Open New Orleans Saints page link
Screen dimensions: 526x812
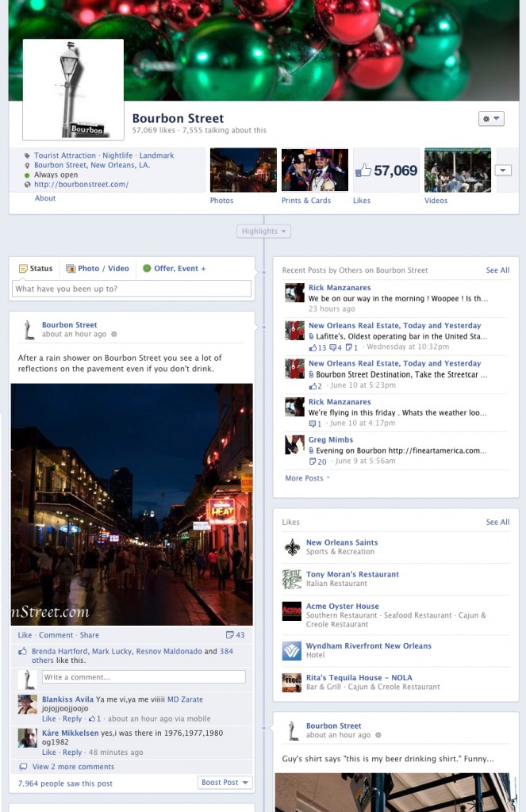coord(341,542)
